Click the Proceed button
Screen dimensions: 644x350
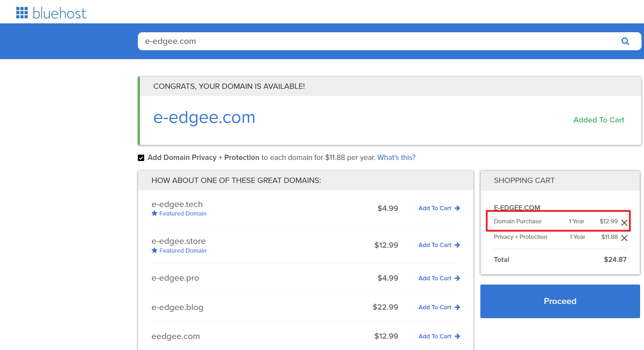[560, 301]
